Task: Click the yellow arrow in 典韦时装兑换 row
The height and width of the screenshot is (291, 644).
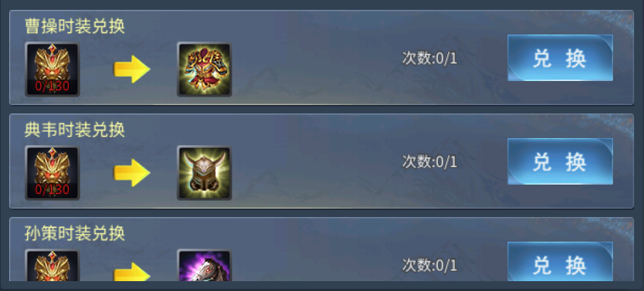Action: (132, 173)
